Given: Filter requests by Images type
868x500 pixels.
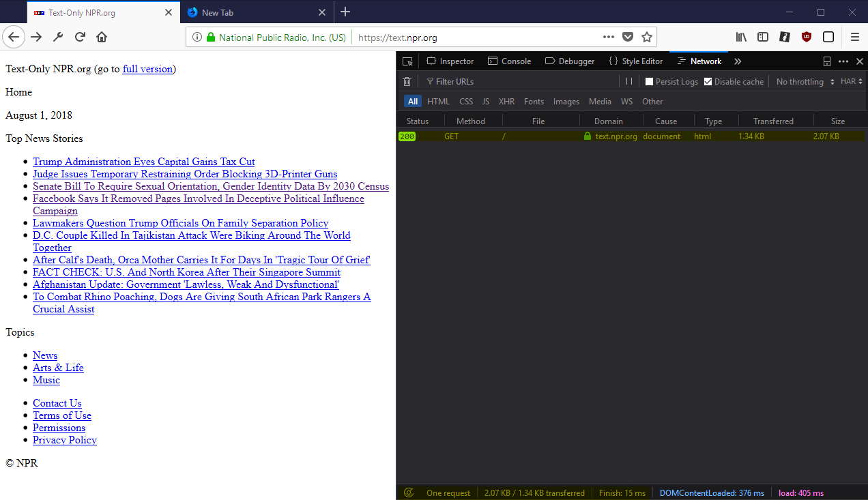Looking at the screenshot, I should click(566, 102).
